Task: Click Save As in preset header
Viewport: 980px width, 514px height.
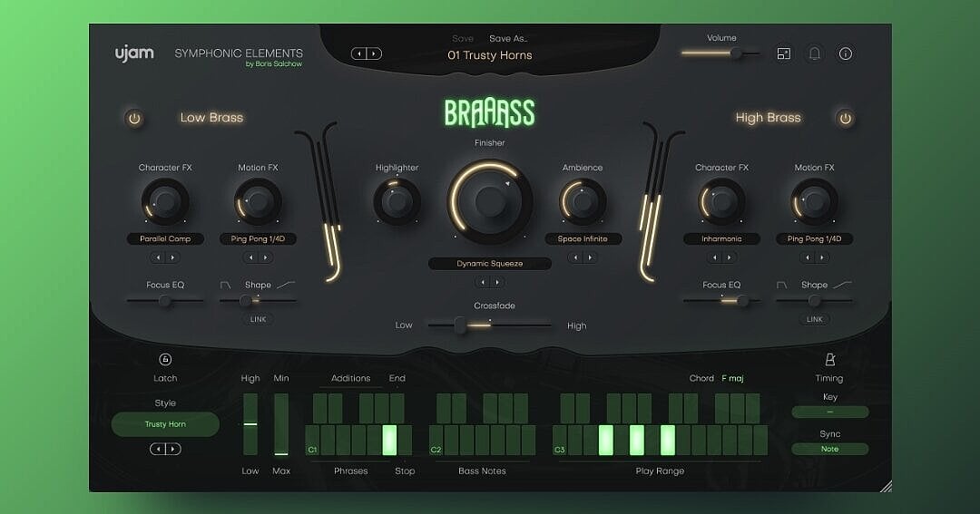Action: tap(508, 39)
